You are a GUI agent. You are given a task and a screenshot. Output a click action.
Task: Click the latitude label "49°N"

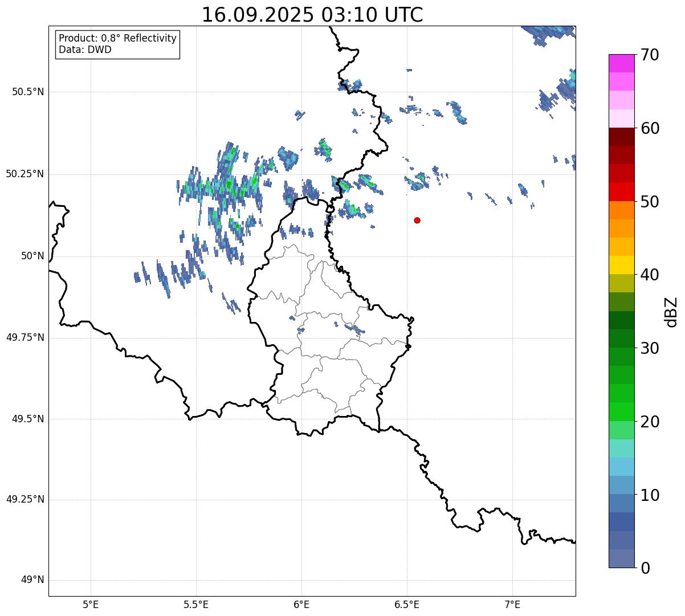[32, 580]
